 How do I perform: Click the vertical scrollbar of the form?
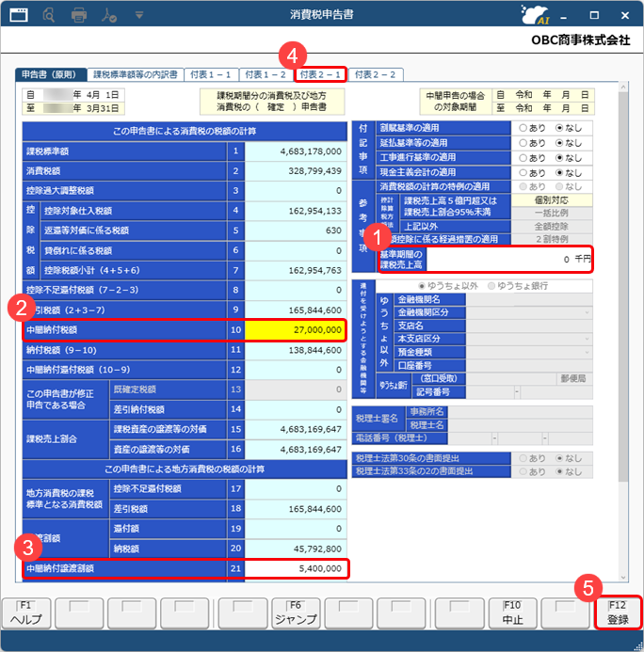coord(622,287)
